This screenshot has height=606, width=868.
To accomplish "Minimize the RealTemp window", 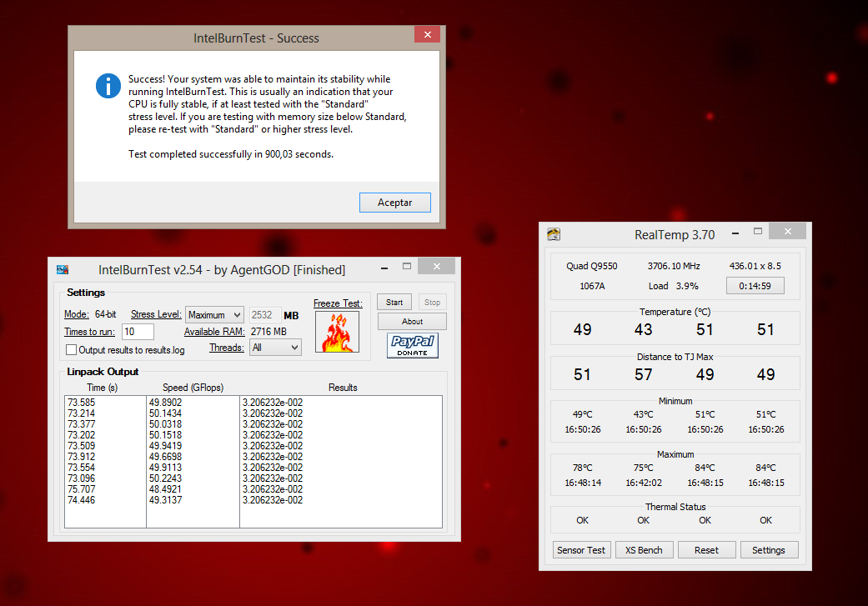I will [x=731, y=233].
